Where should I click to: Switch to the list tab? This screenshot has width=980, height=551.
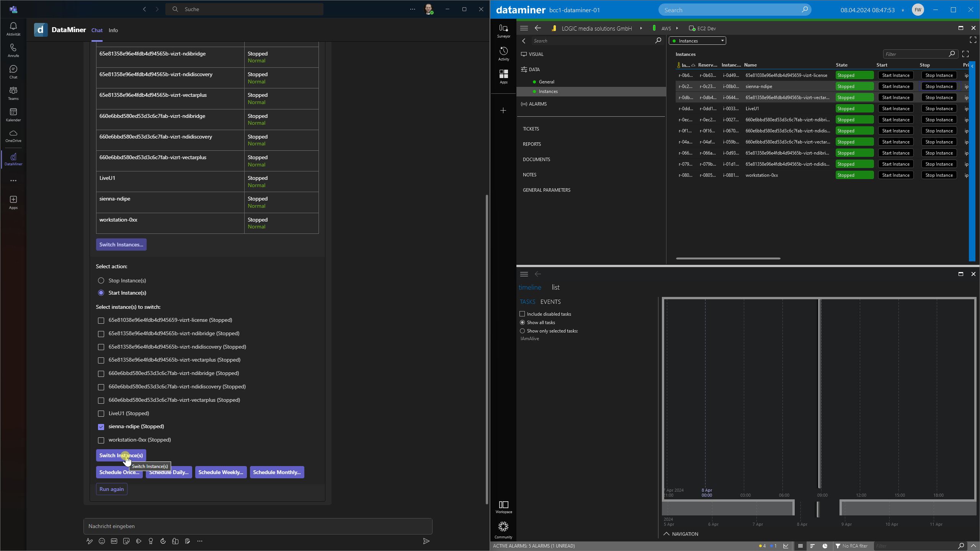(x=556, y=287)
